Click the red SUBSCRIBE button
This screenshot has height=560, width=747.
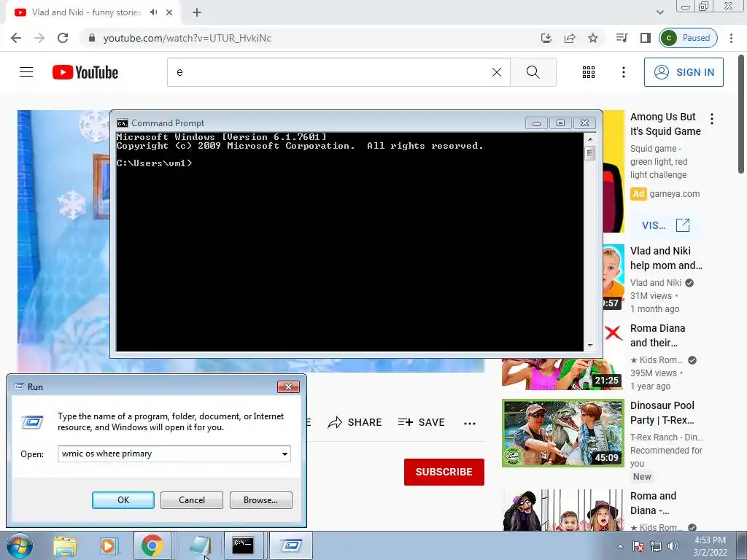(x=444, y=472)
